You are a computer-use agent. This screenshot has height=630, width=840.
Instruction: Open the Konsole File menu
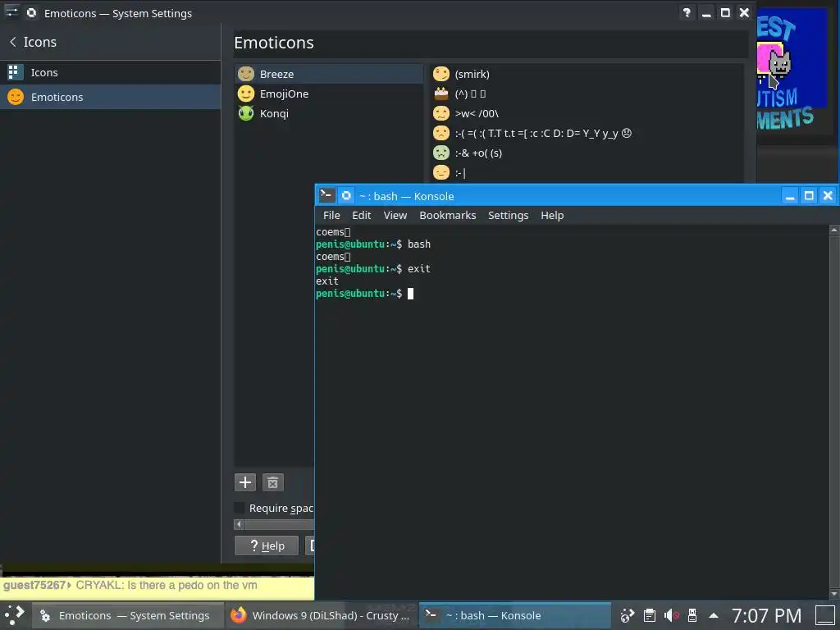[x=331, y=216]
